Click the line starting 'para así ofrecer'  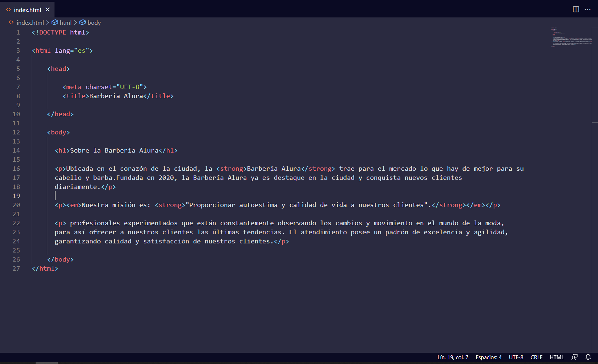pos(282,232)
